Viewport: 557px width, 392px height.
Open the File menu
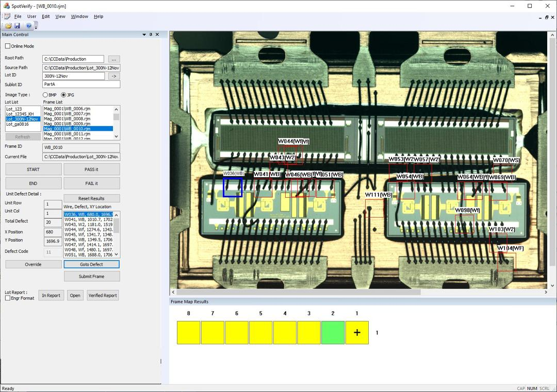18,16
